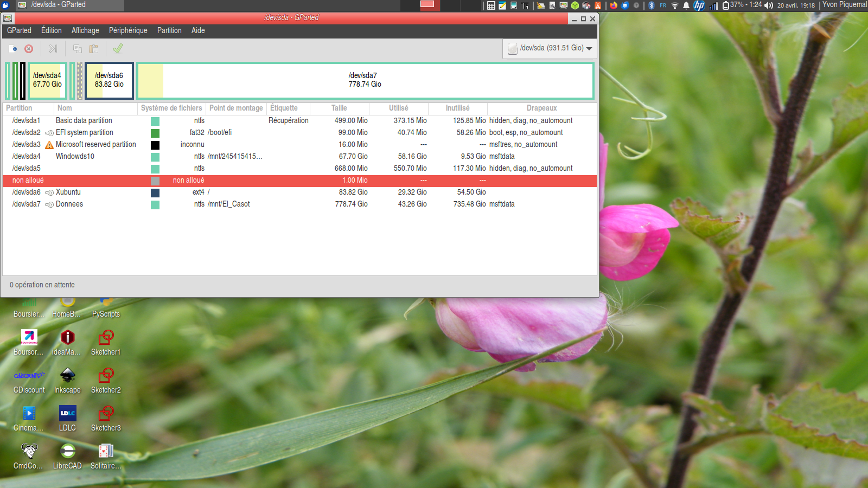Open the Partition menu
This screenshot has height=488, width=868.
coord(169,30)
